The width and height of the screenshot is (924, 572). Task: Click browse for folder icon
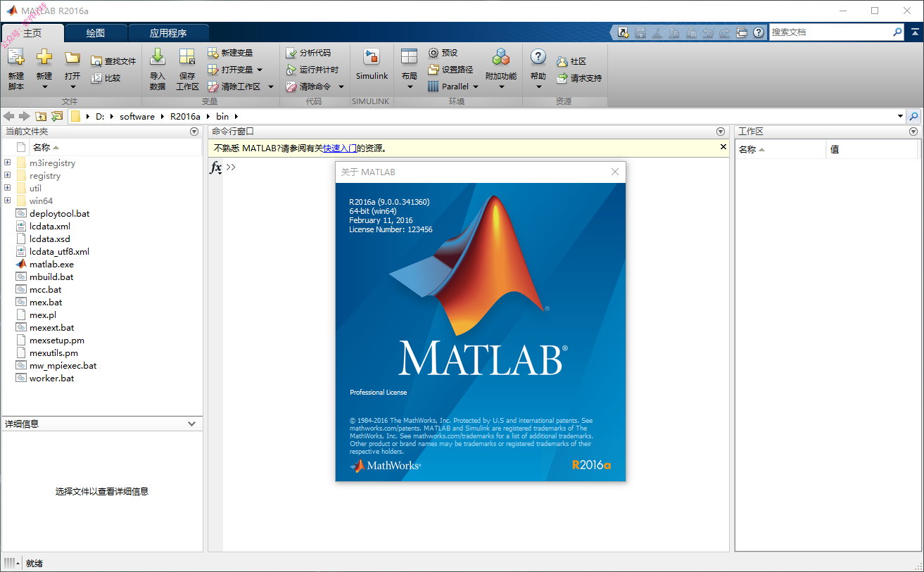pos(57,116)
